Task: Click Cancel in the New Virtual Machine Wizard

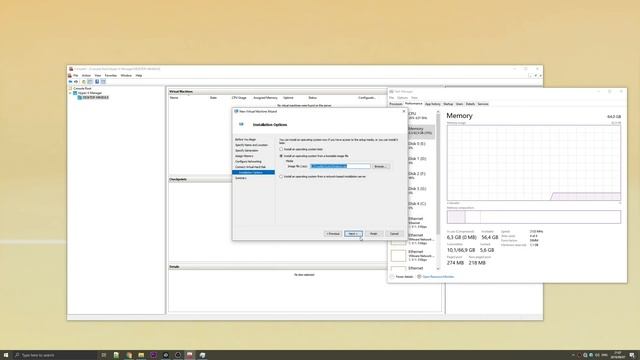Action: [394, 234]
